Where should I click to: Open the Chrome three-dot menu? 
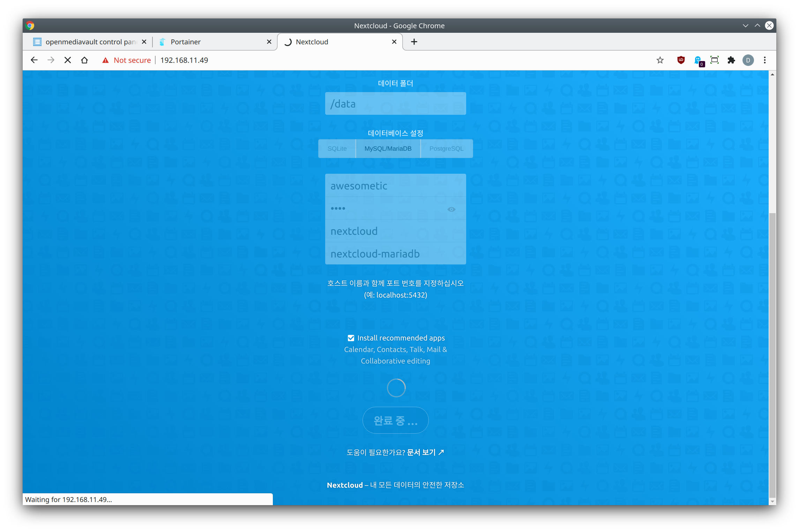pos(764,60)
